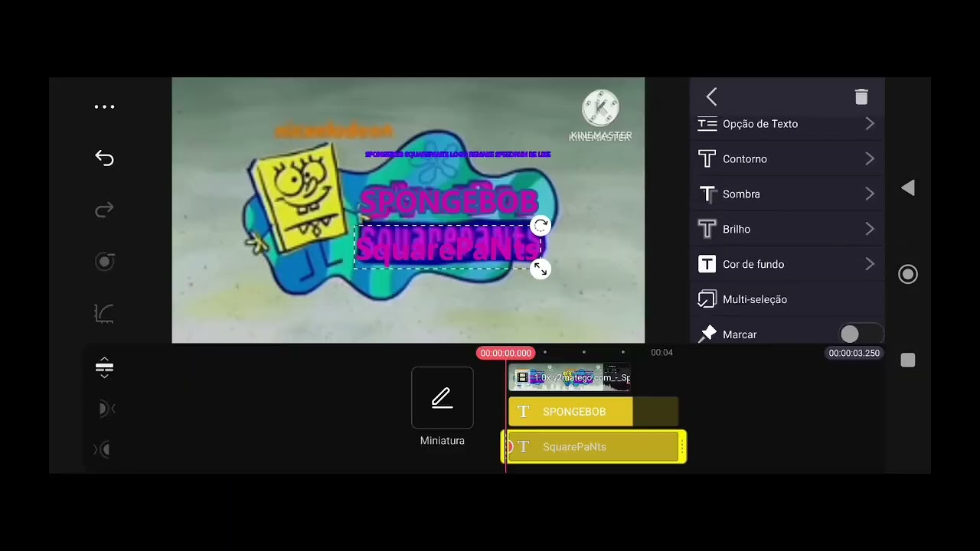Click the Marcar pin icon
Viewport: 980px width, 551px height.
(x=707, y=334)
